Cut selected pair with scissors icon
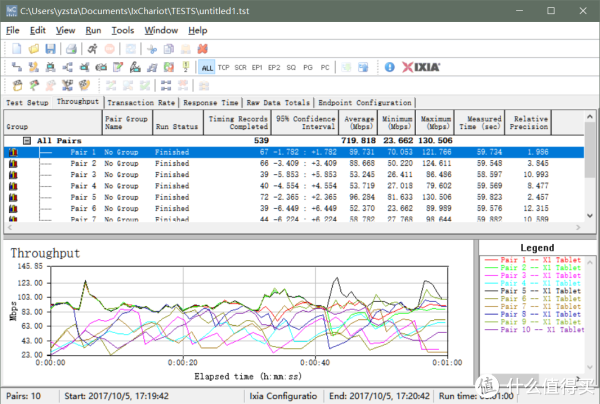Viewport: 600px width, 404px height. 152,49
